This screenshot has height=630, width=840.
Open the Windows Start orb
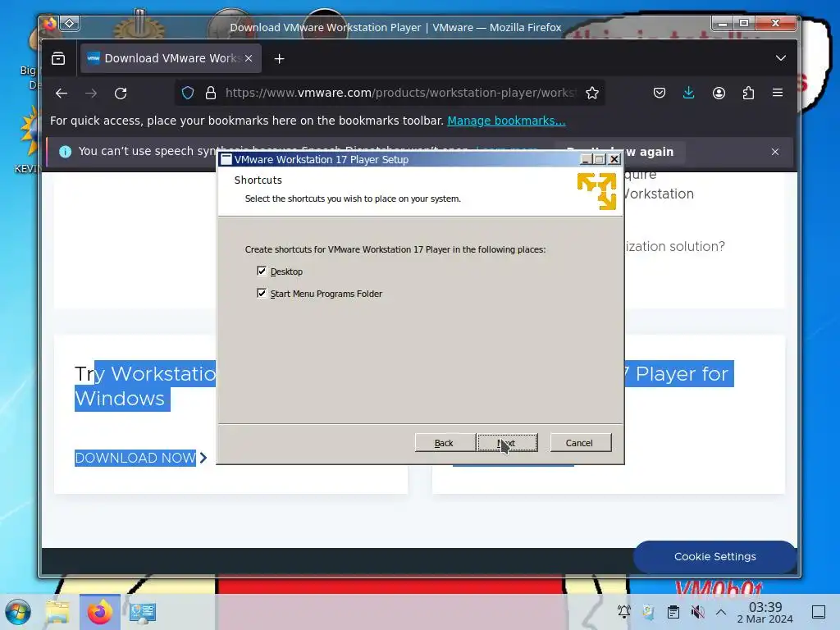(18, 612)
